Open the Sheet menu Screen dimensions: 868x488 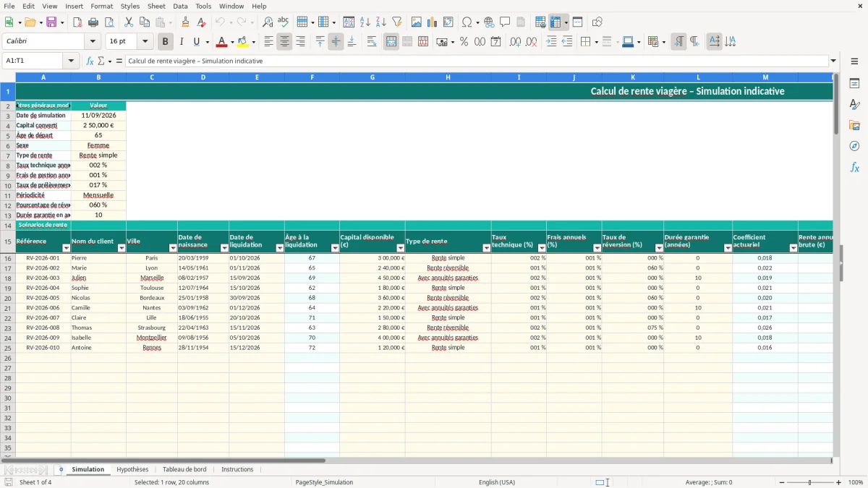[156, 6]
